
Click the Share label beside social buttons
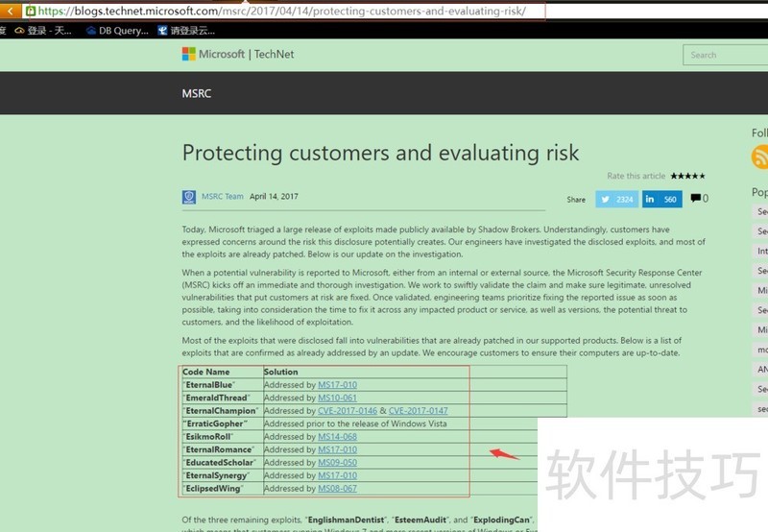point(576,200)
